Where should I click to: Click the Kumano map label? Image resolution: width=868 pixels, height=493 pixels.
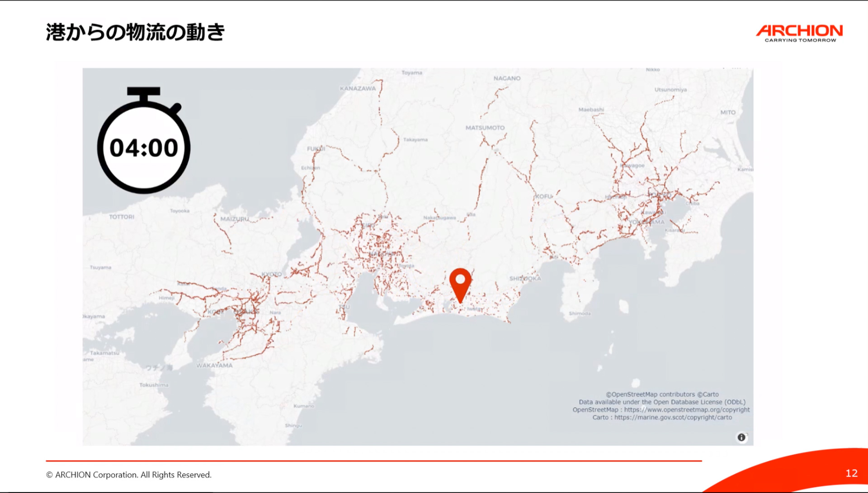point(303,406)
